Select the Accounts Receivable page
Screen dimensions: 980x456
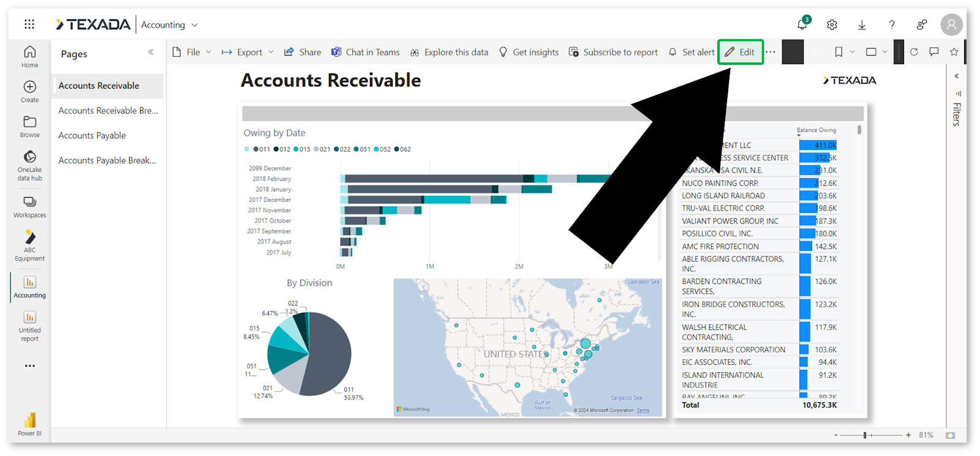pos(107,86)
